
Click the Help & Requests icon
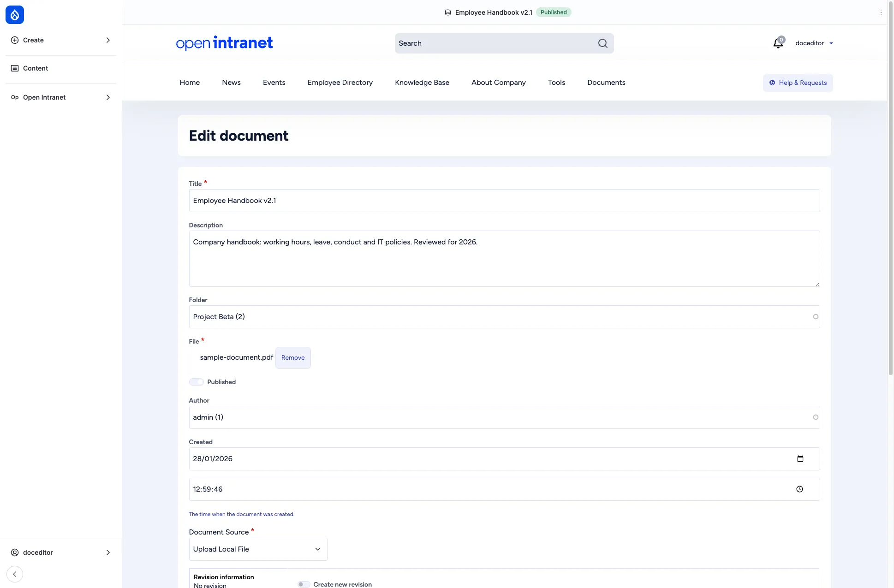(772, 83)
